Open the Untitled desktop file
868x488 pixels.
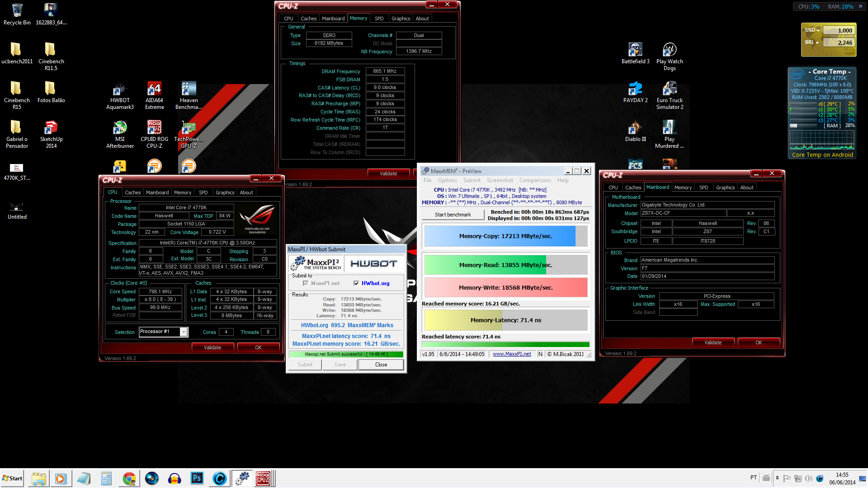tap(17, 211)
